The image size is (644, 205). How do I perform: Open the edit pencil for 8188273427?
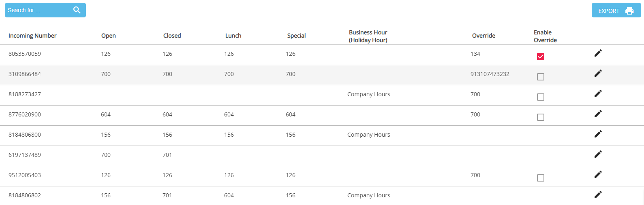click(598, 93)
